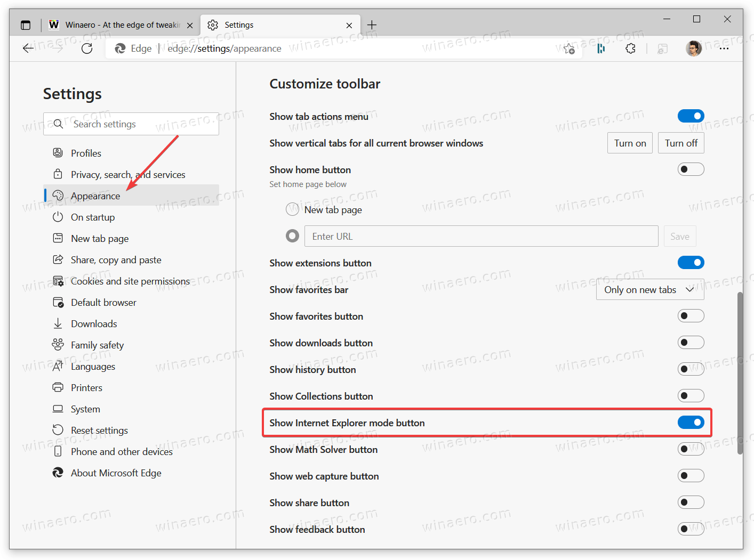This screenshot has height=560, width=754.
Task: Enable the Show Math Solver button toggle
Action: [x=691, y=449]
